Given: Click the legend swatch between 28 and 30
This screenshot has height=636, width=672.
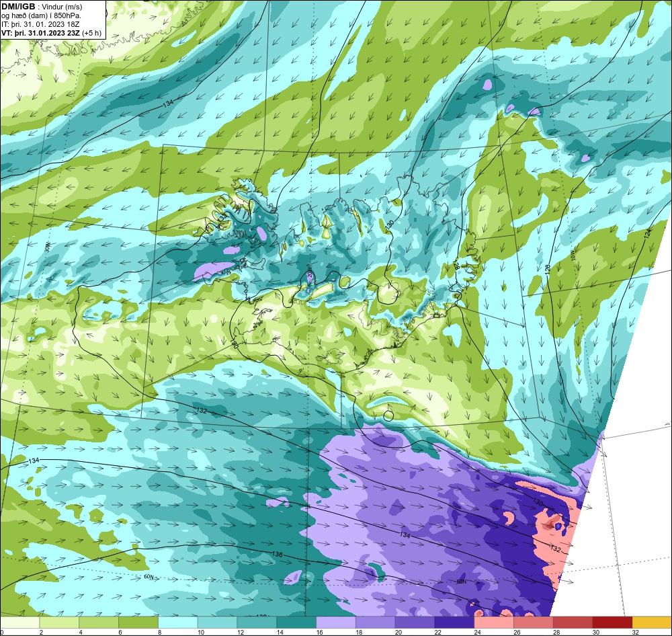Looking at the screenshot, I should [x=573, y=623].
